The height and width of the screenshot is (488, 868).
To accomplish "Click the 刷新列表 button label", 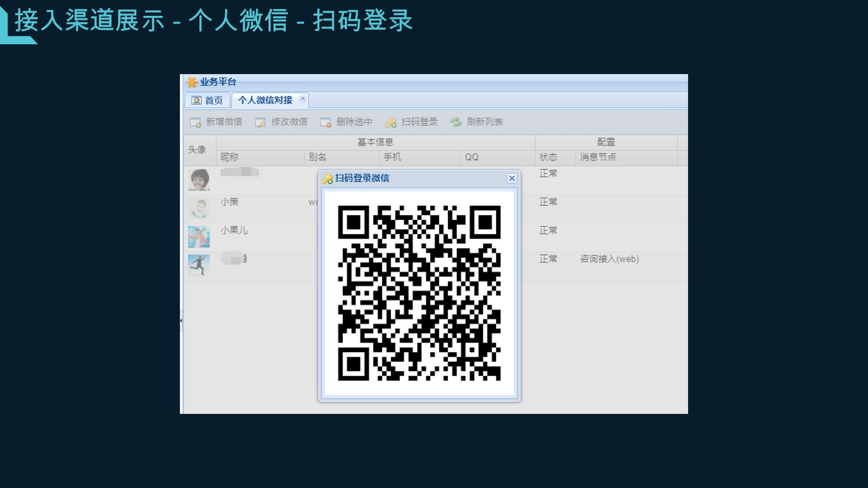I will pyautogui.click(x=485, y=122).
